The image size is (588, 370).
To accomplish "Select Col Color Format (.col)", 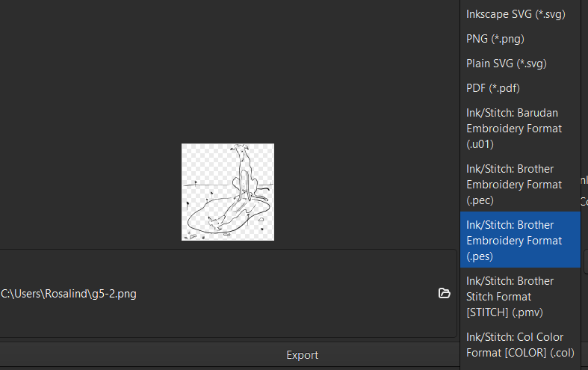I will pyautogui.click(x=519, y=345).
